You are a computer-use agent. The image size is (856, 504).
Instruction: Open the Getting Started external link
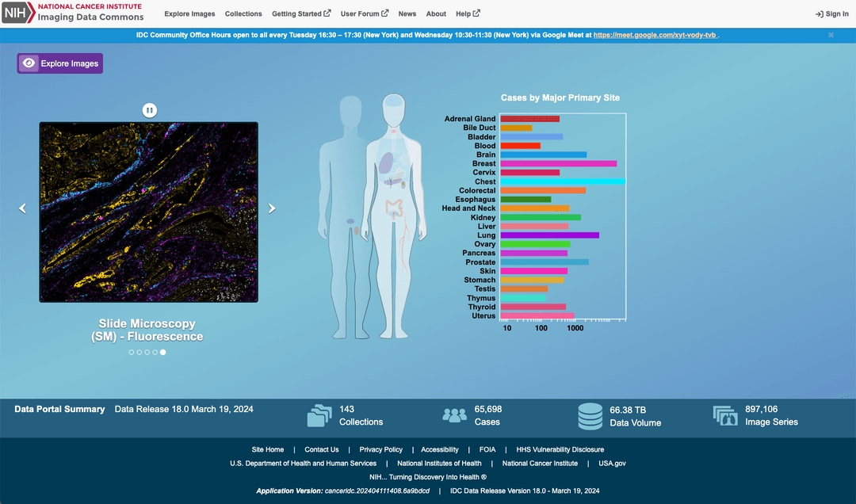300,13
